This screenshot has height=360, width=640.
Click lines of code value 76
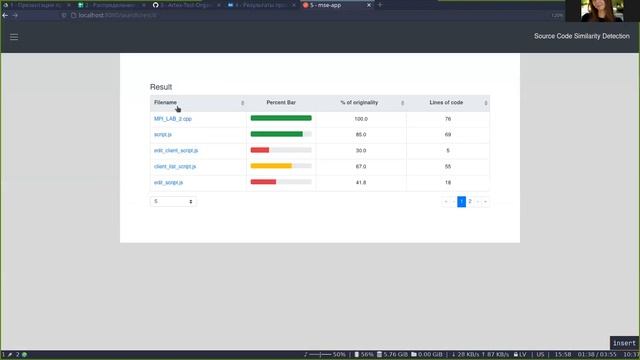pyautogui.click(x=448, y=119)
